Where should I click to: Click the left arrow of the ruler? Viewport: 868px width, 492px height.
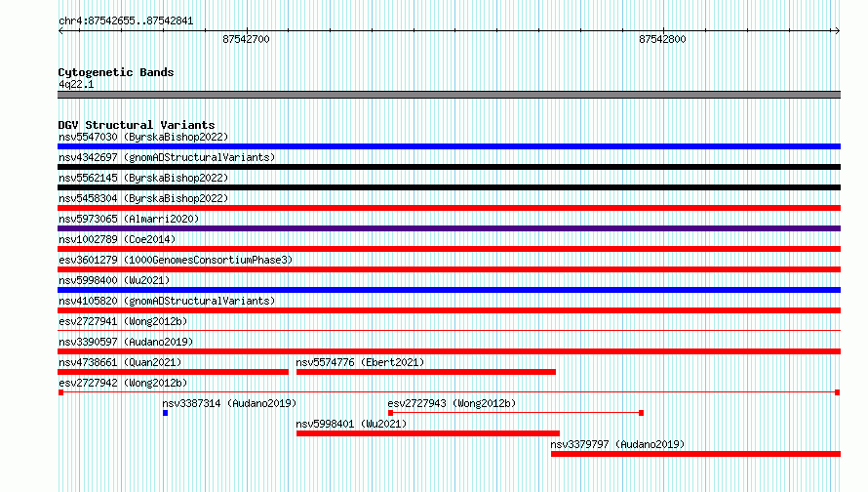pos(61,30)
